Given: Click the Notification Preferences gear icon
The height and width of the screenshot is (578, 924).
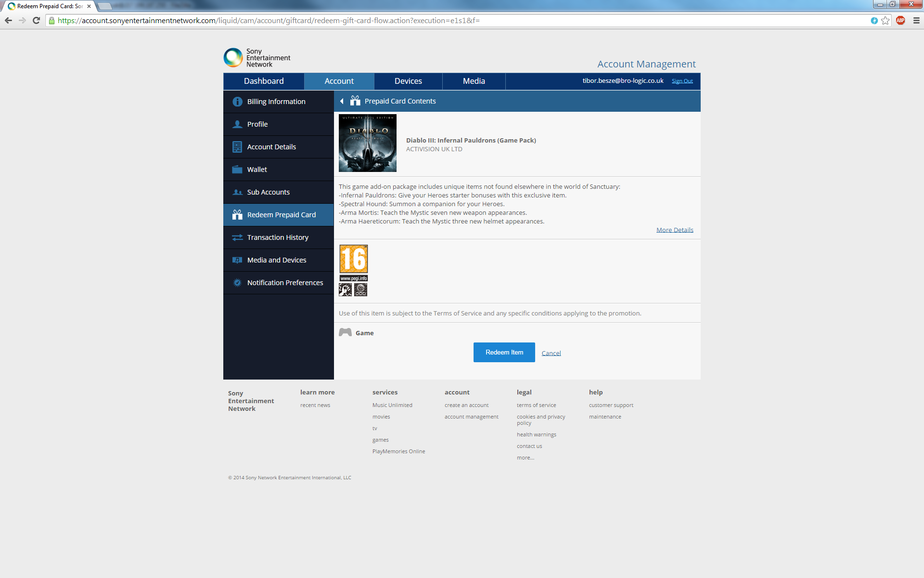Looking at the screenshot, I should (x=237, y=283).
